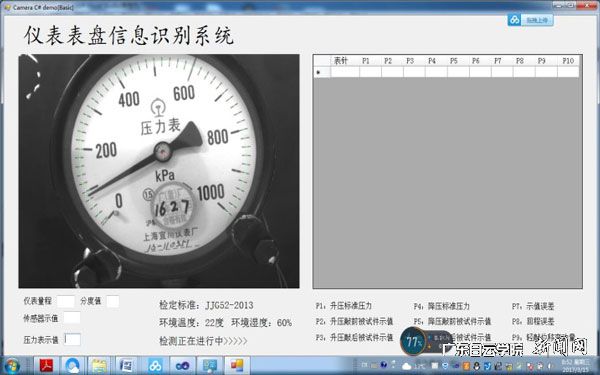Click the P7: 示值误差 legend text

[533, 306]
